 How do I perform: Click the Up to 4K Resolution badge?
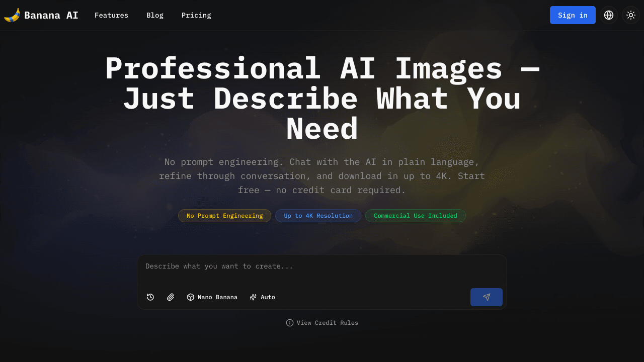pos(318,216)
